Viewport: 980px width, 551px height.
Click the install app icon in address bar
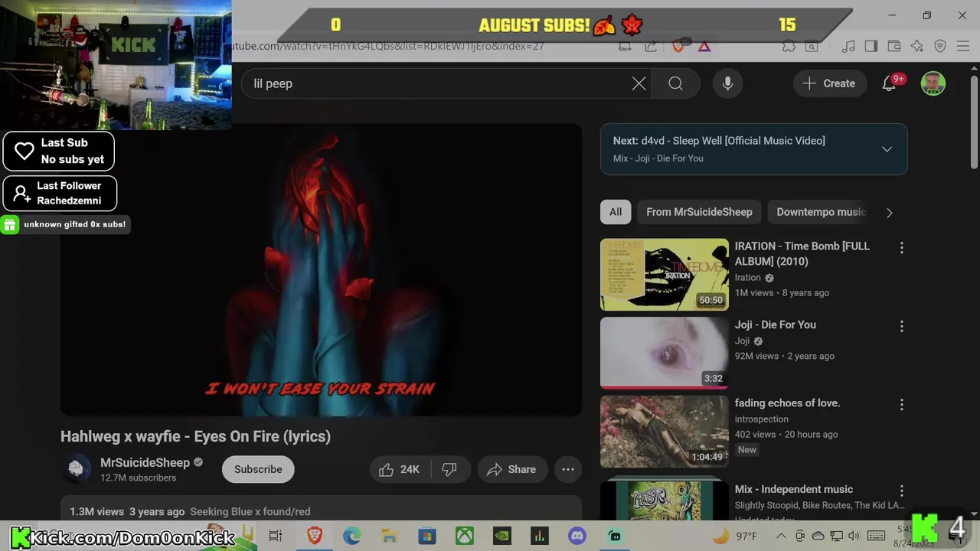click(626, 46)
